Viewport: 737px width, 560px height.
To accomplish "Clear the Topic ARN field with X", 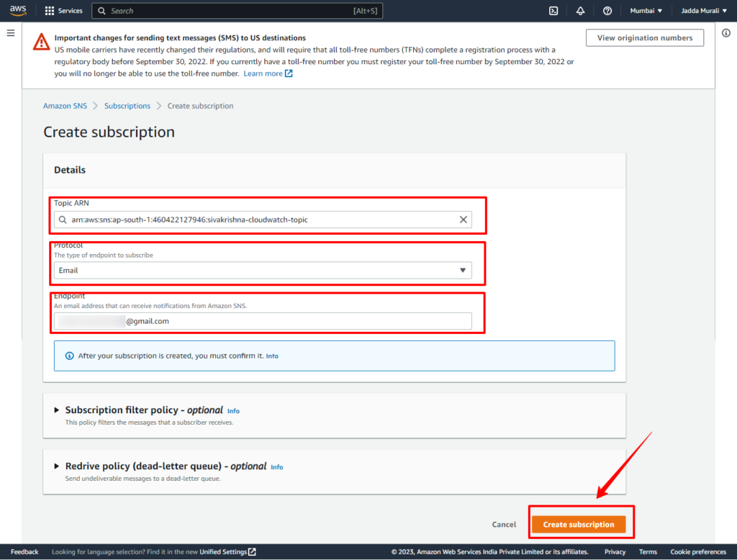I will click(463, 220).
